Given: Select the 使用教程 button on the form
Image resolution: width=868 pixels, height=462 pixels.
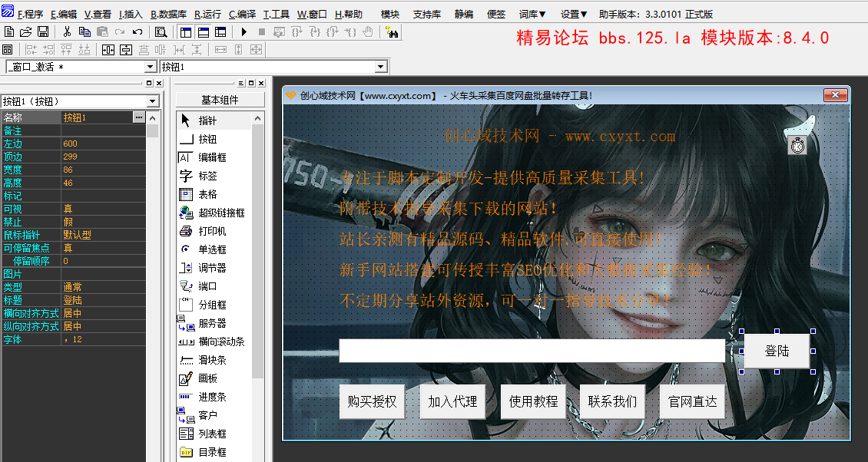Looking at the screenshot, I should click(533, 401).
